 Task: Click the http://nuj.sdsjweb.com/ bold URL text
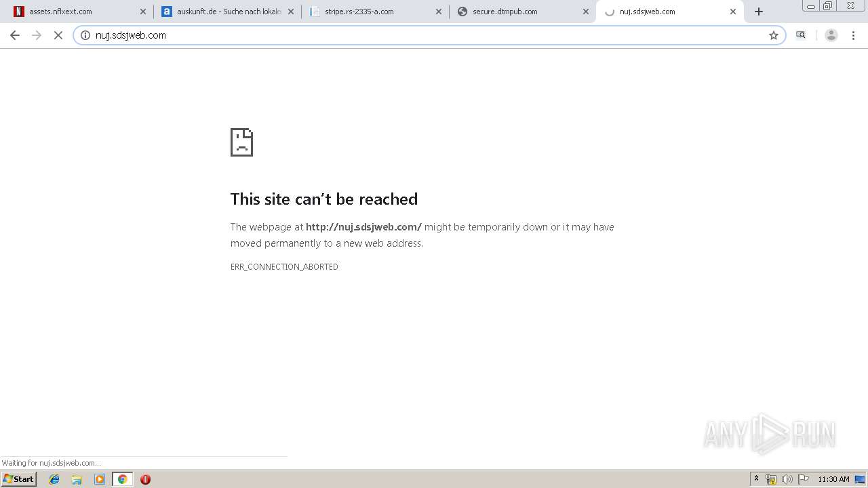click(x=363, y=227)
